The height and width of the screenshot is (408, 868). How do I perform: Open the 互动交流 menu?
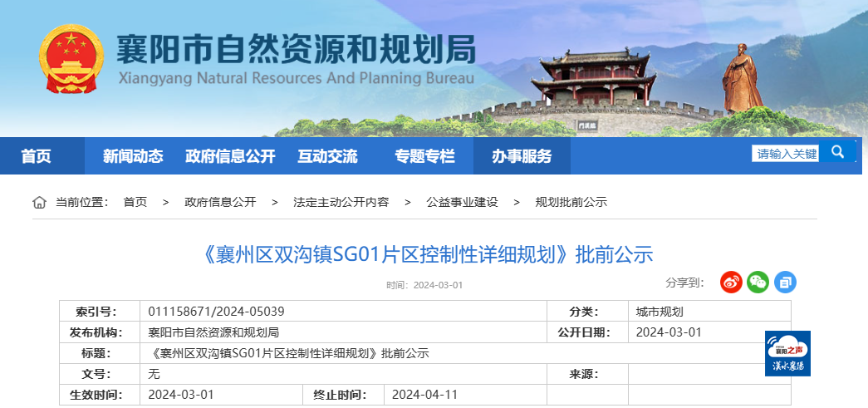tap(327, 156)
